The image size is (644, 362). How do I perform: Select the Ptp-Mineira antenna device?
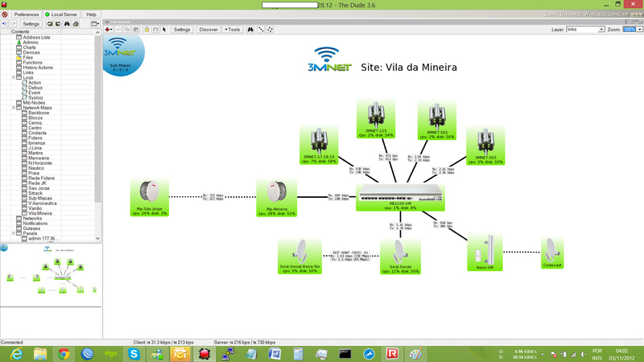276,197
